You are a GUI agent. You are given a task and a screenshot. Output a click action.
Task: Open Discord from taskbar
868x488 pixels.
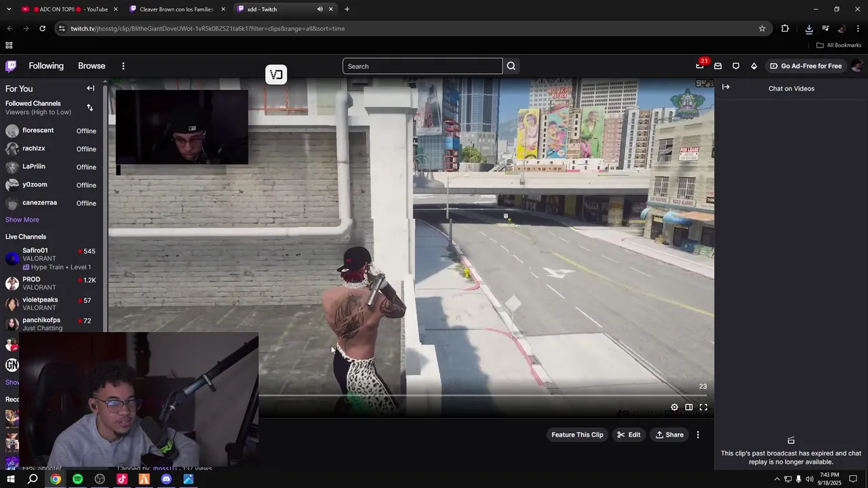(166, 479)
